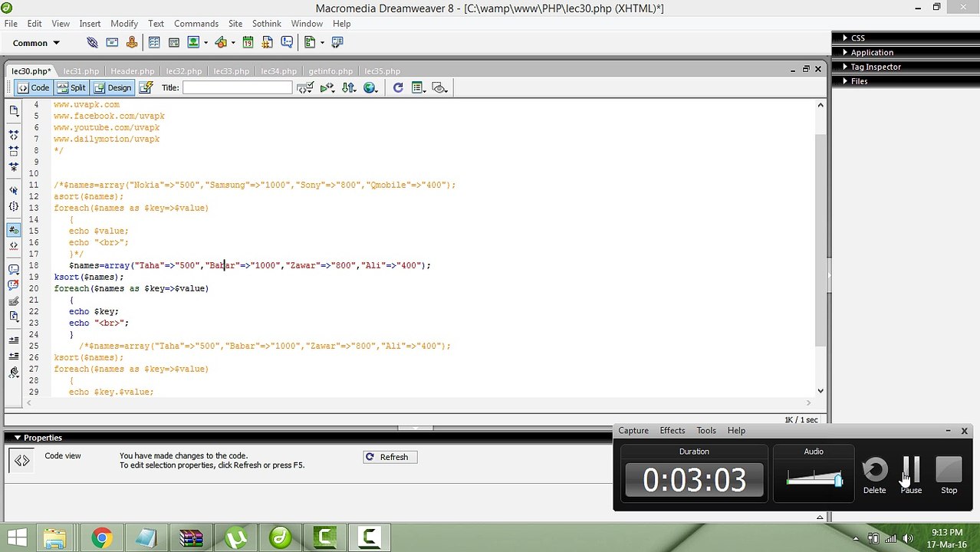Screen dimensions: 980x552
Task: Apply Comment from the coding toolbar
Action: tap(14, 269)
